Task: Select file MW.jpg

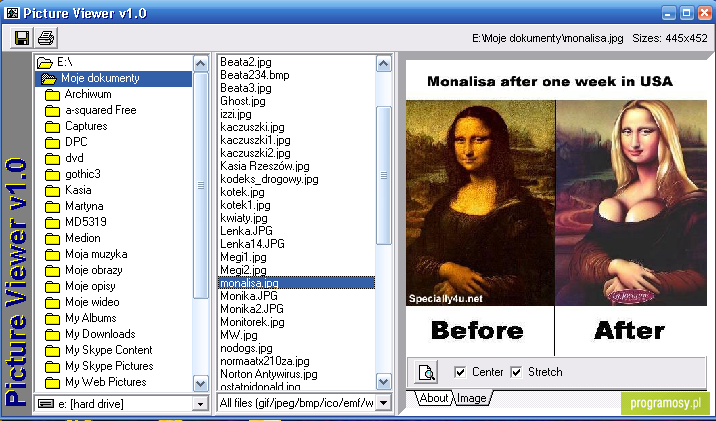Action: [238, 335]
